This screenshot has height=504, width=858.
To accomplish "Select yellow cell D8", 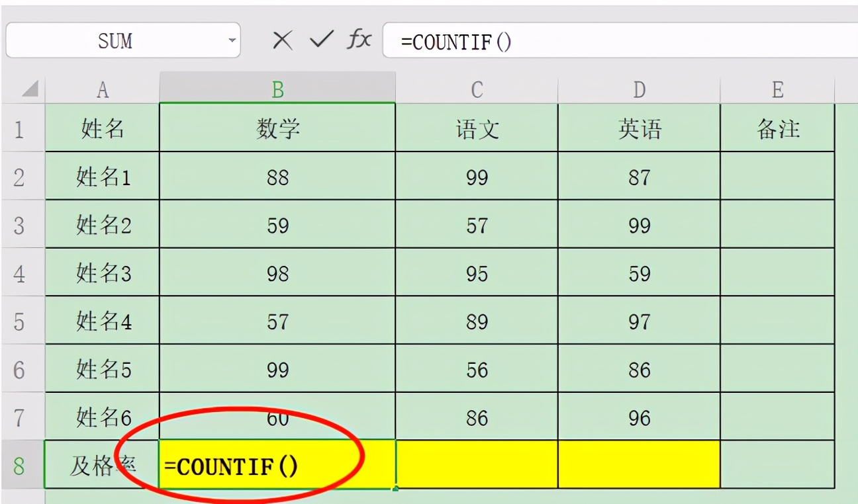I will [x=639, y=465].
